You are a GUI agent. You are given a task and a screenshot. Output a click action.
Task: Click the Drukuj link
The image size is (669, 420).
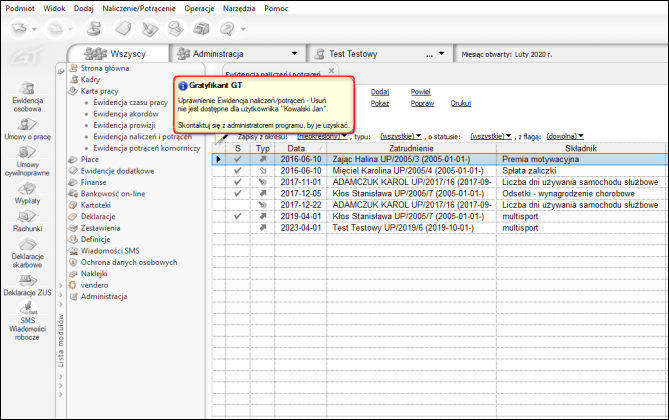pyautogui.click(x=461, y=103)
